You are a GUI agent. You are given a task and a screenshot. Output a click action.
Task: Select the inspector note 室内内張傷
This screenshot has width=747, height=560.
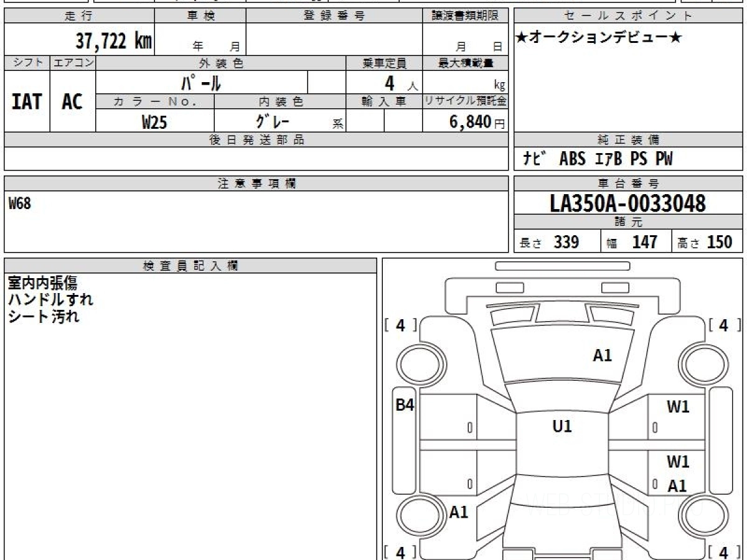[x=42, y=283]
